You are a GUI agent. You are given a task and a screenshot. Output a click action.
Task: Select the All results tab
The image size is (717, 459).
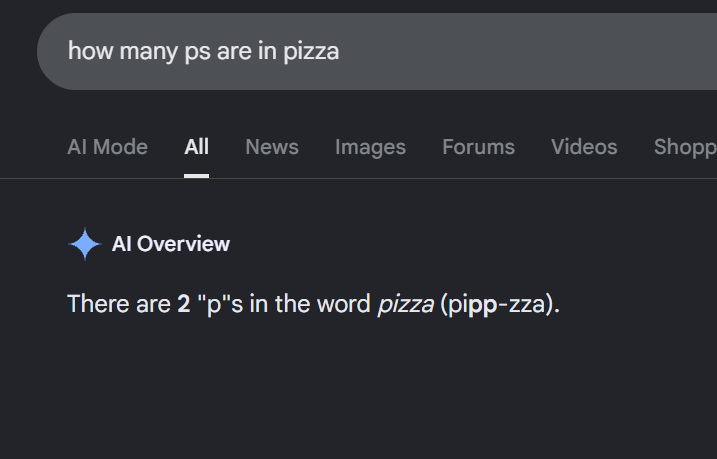point(197,147)
